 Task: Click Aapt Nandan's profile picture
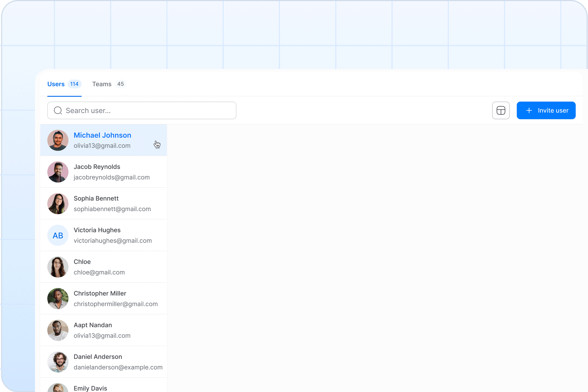[58, 330]
